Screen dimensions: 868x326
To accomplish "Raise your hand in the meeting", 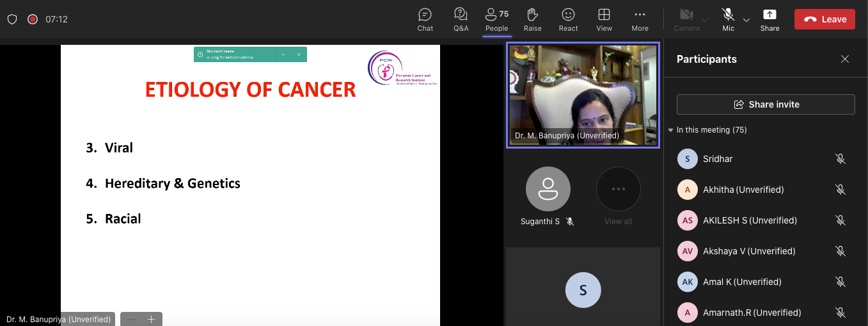I will [532, 19].
